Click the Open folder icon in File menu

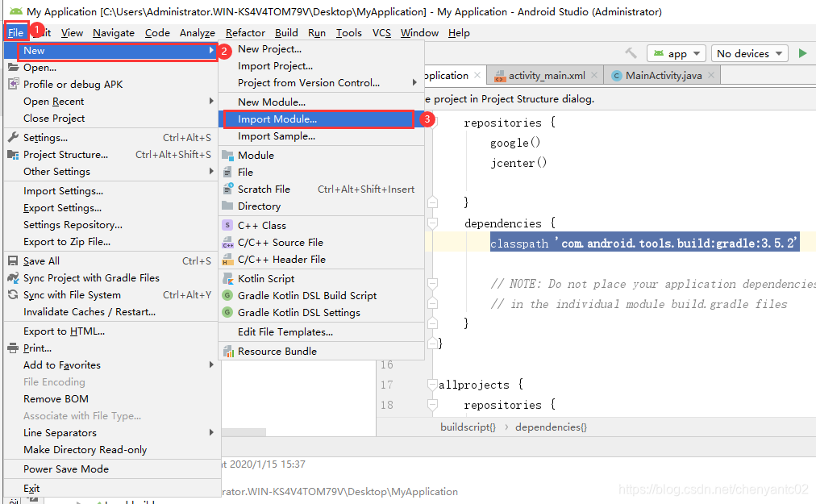click(13, 67)
